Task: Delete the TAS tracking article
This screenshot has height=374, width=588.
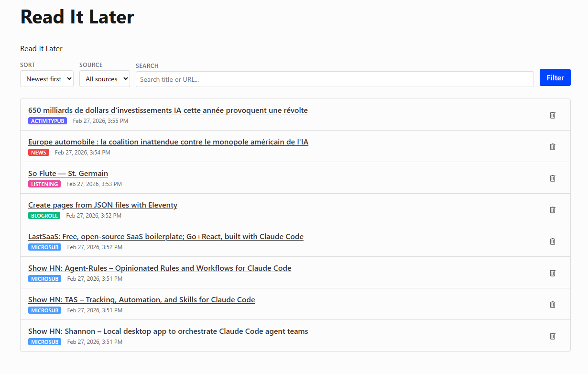Action: coord(552,304)
